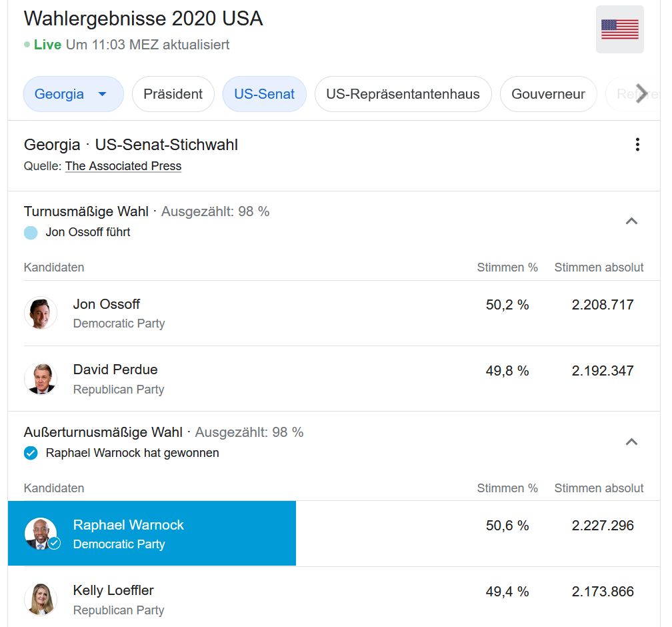This screenshot has height=627, width=672.
Task: Click the arrow to reveal more tabs
Action: point(641,94)
